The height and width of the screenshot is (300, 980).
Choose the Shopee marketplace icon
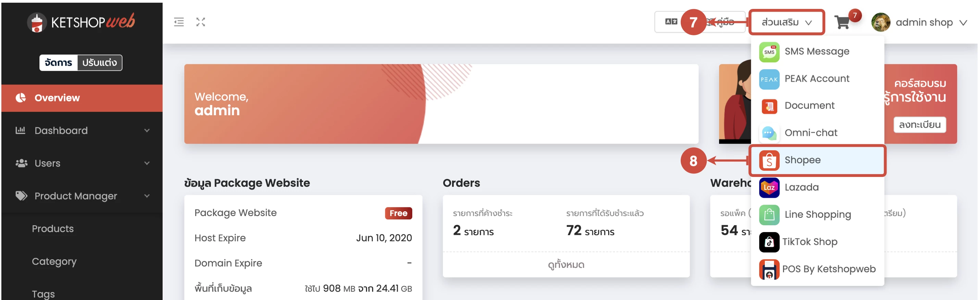point(769,160)
